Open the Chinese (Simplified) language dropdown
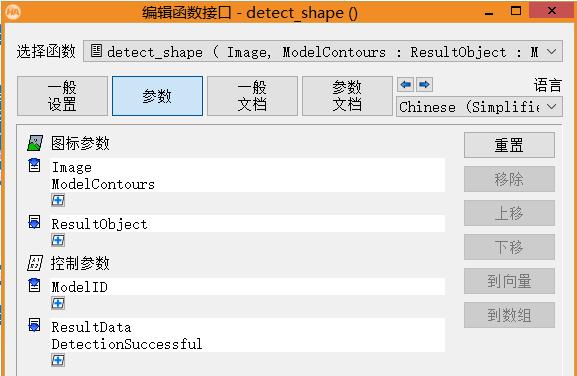 pyautogui.click(x=479, y=107)
